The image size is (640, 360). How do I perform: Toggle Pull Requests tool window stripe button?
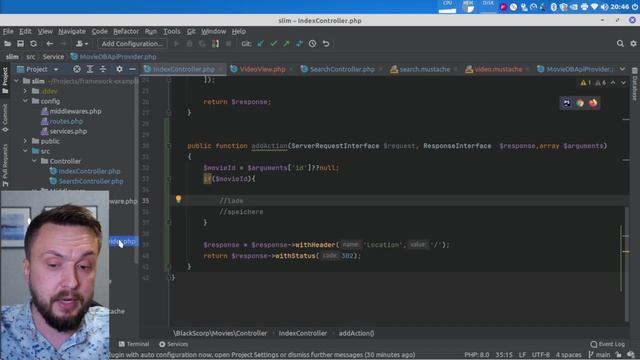click(x=5, y=165)
